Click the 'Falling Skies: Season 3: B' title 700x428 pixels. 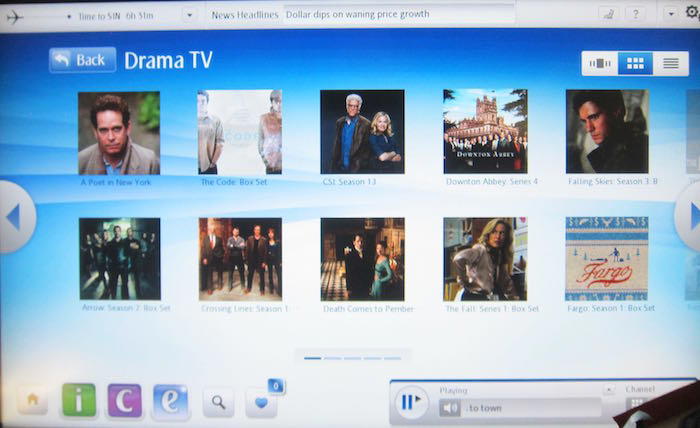(x=612, y=181)
